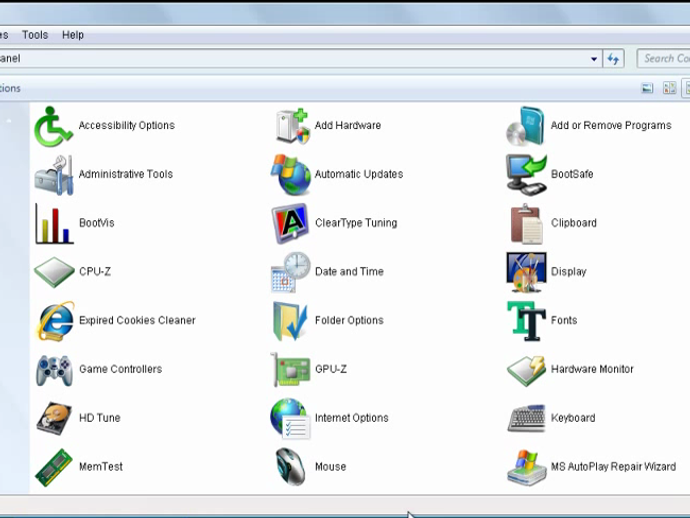Select the BootVis label

(x=97, y=223)
